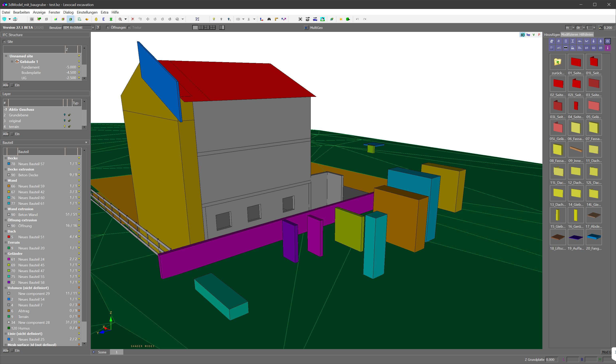Open the house catalog category

552,41
